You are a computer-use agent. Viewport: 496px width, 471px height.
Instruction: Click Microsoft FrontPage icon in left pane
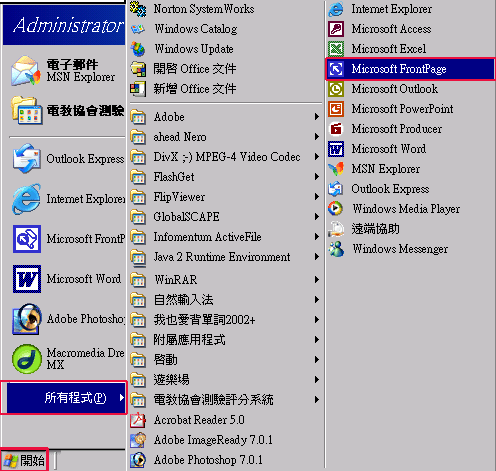(27, 239)
